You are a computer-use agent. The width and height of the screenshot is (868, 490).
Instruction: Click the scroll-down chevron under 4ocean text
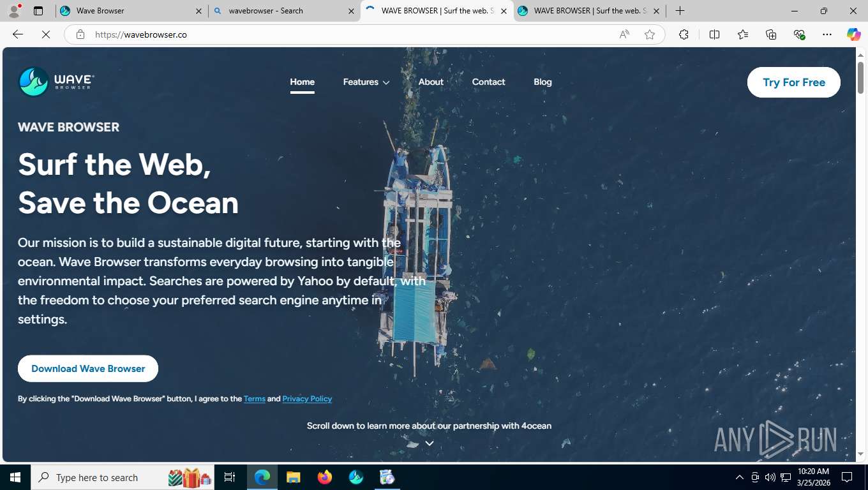[x=430, y=443]
